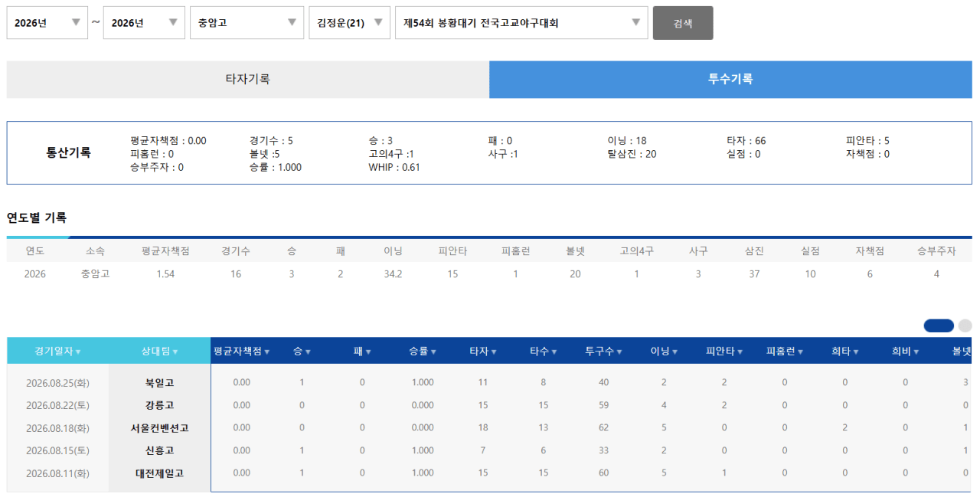The width and height of the screenshot is (980, 497).
Task: Select the active blue pagination pill
Action: (939, 325)
